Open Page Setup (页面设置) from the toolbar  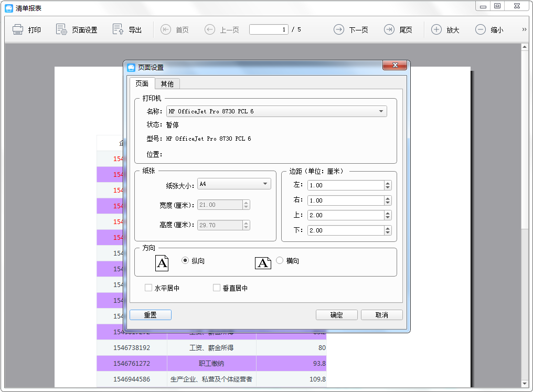click(62, 30)
